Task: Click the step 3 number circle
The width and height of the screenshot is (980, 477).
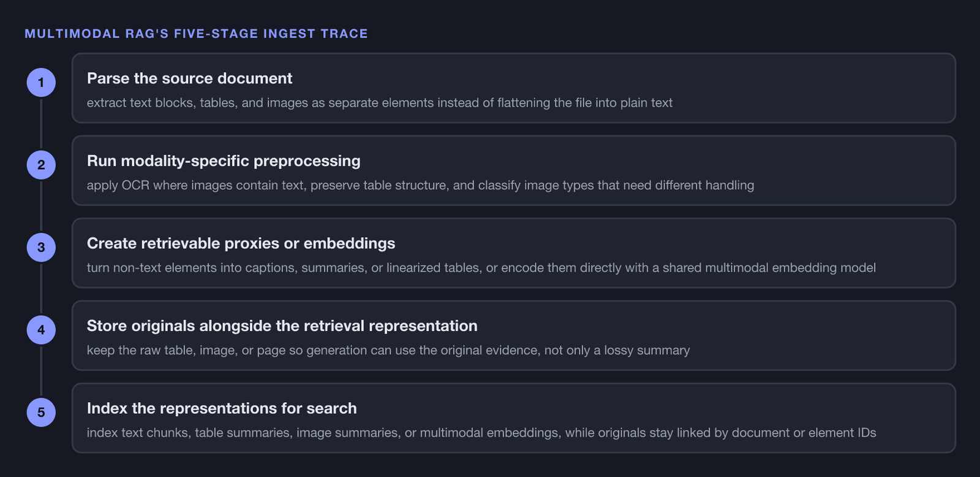Action: click(x=41, y=247)
